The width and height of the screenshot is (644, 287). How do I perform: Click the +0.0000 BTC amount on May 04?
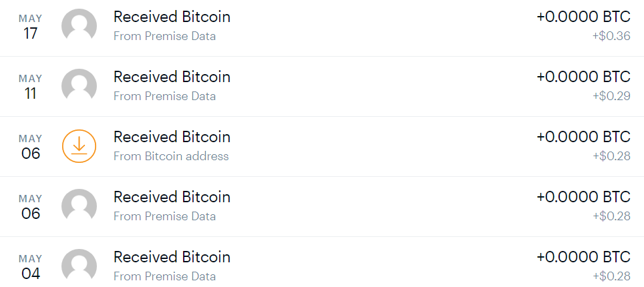pos(583,257)
